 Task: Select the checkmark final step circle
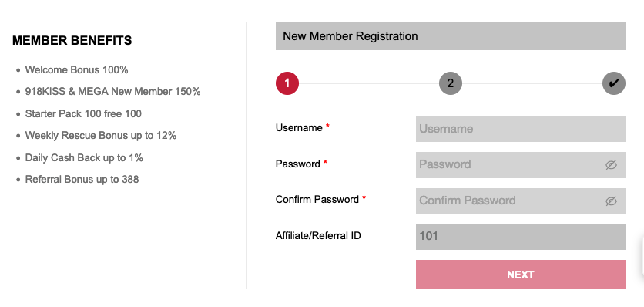(x=614, y=83)
